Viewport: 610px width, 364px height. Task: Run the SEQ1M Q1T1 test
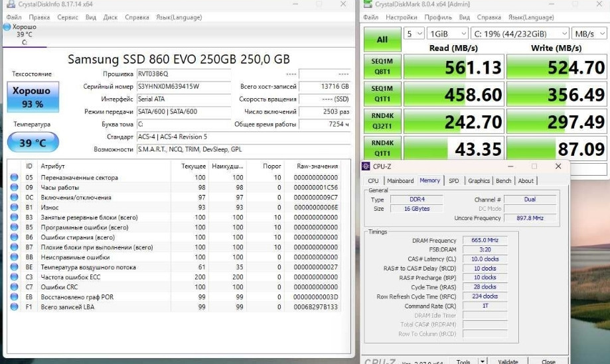382,93
